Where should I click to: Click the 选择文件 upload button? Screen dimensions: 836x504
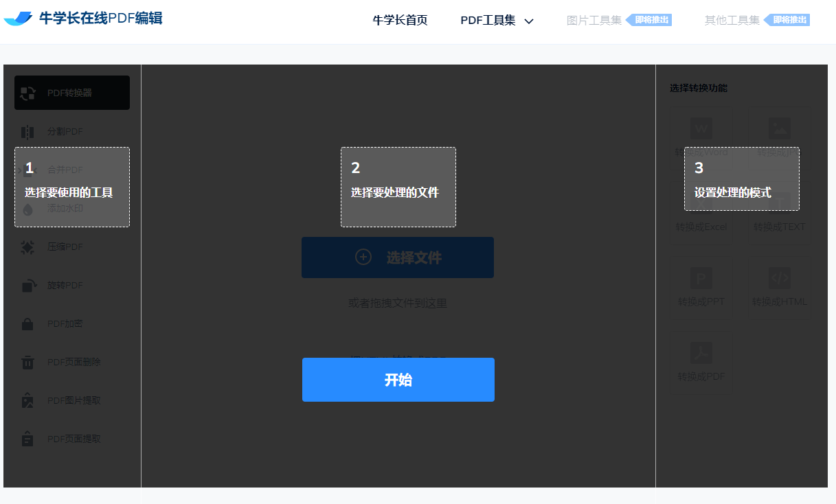point(398,257)
